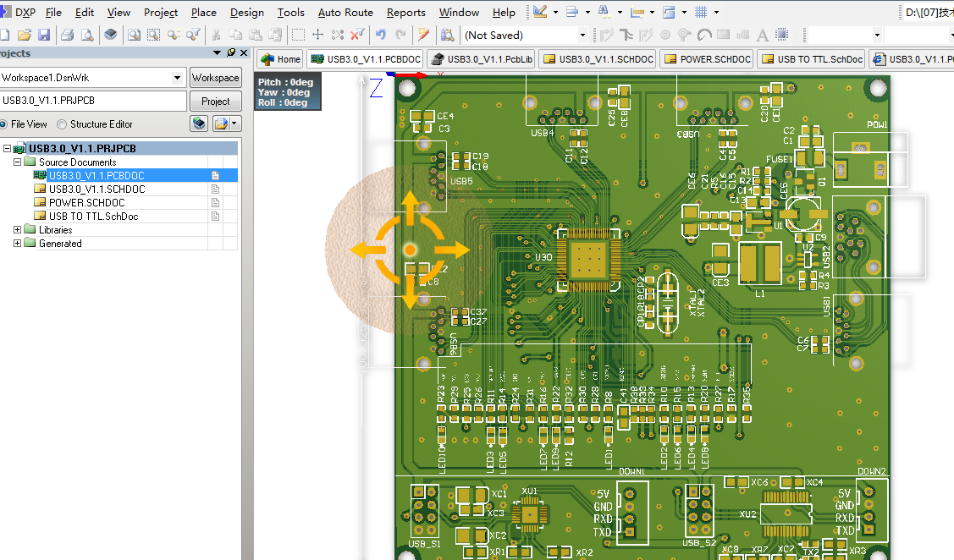The image size is (954, 560).
Task: Open the grid settings icon
Action: [x=701, y=12]
